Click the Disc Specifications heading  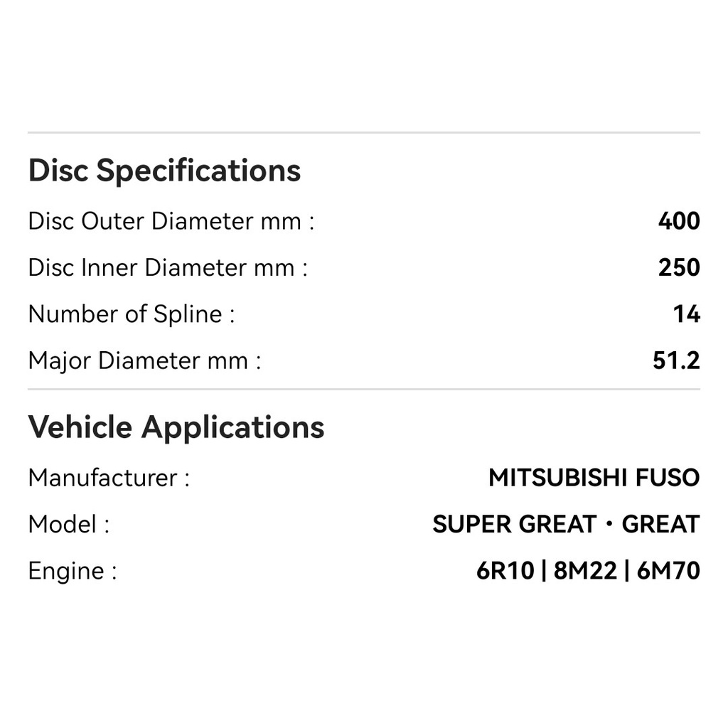(x=164, y=171)
